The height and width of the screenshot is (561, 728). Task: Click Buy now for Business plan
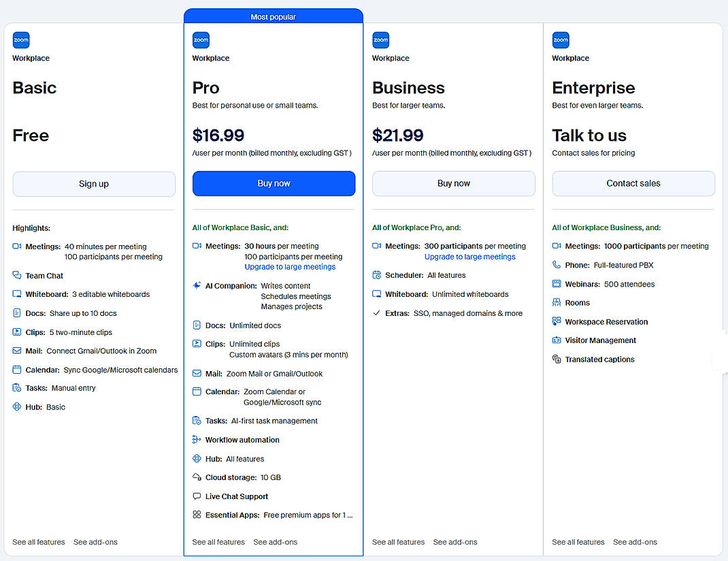tap(454, 183)
